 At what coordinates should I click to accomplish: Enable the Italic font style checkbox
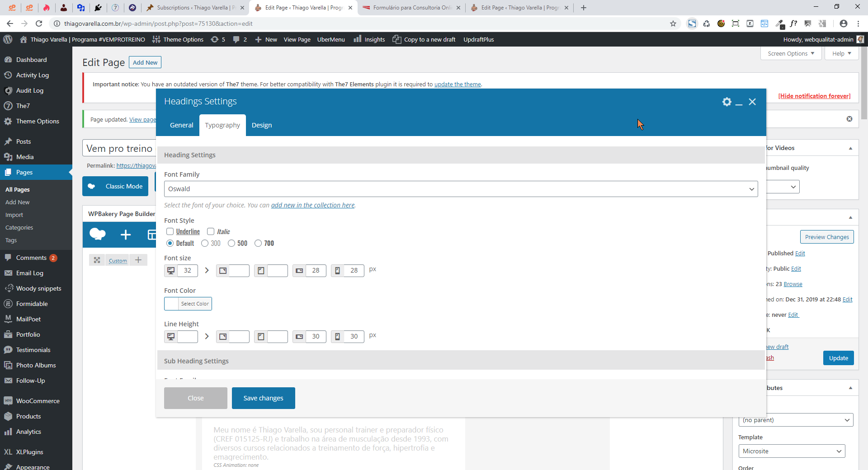coord(211,231)
